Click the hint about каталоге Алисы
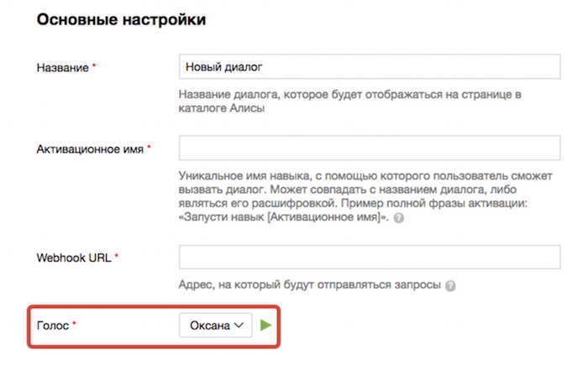The height and width of the screenshot is (365, 588). (350, 102)
